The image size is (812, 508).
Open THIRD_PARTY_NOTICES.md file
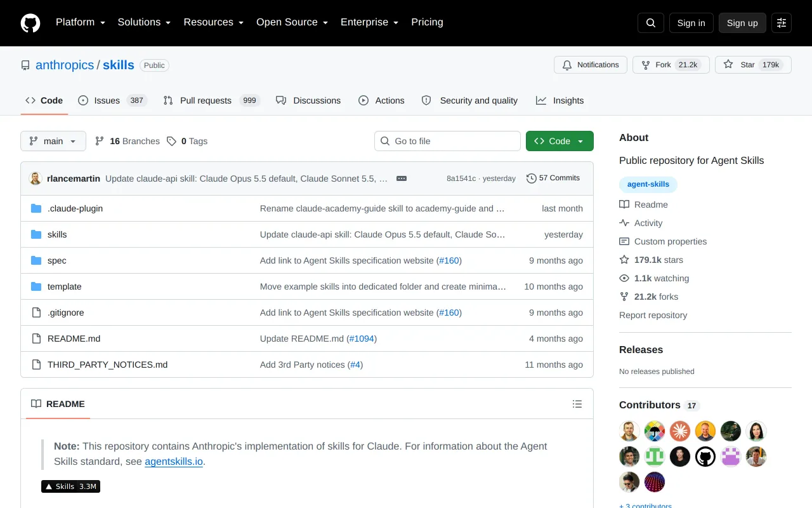(x=107, y=364)
